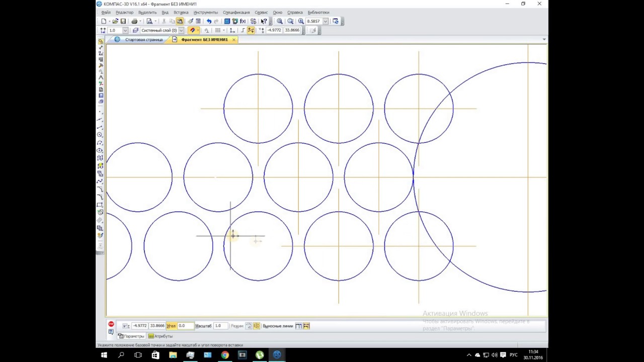The height and width of the screenshot is (362, 644).
Task: Open the Справка menu
Action: pyautogui.click(x=295, y=13)
